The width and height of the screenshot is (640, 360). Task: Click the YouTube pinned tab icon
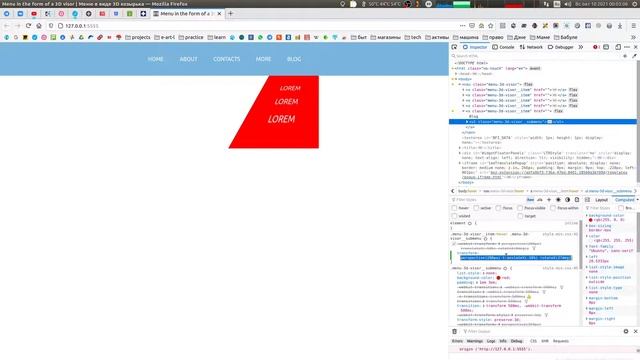(34, 13)
